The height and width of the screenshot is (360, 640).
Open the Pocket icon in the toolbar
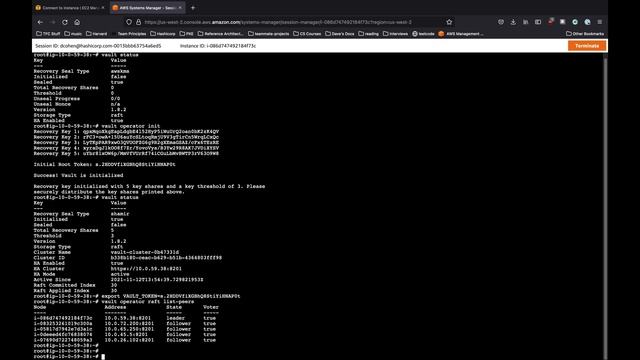[501, 22]
